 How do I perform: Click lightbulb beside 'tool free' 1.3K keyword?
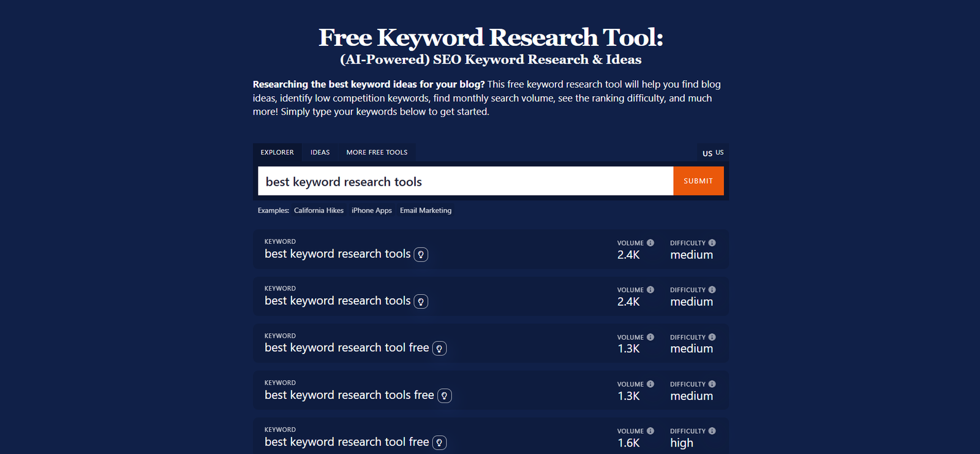[439, 349]
